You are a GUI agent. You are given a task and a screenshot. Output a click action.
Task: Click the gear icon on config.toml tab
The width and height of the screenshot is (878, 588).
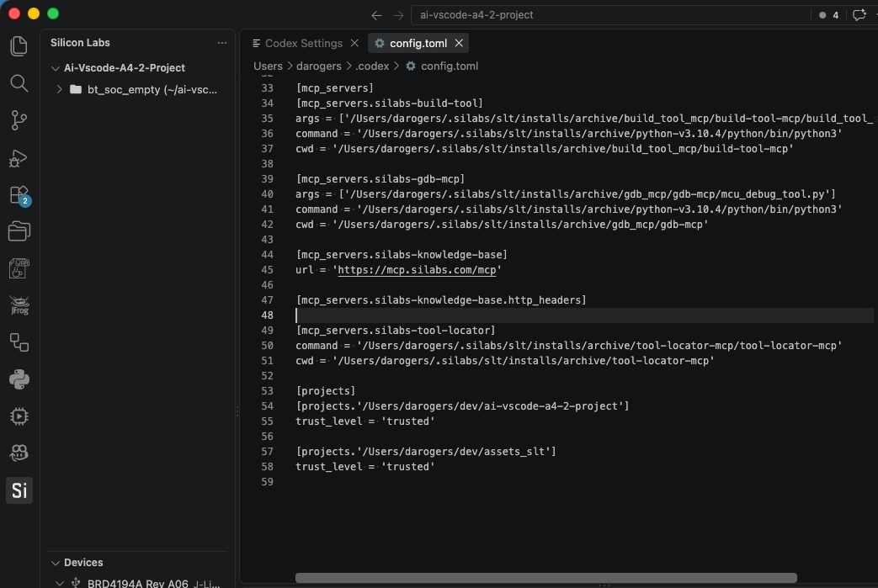[379, 43]
